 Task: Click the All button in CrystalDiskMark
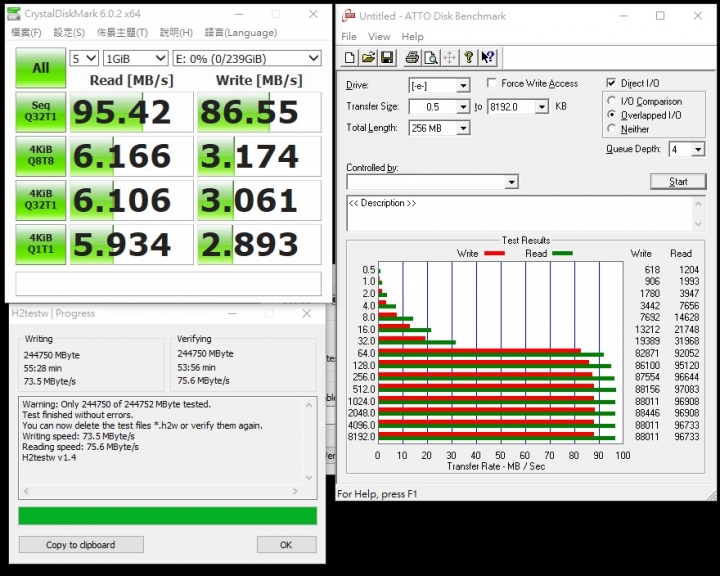40,68
